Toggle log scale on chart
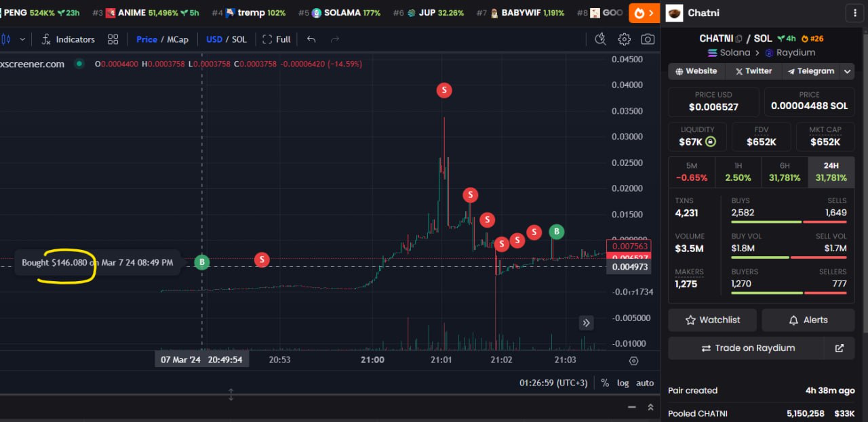The height and width of the screenshot is (422, 868). coord(623,383)
